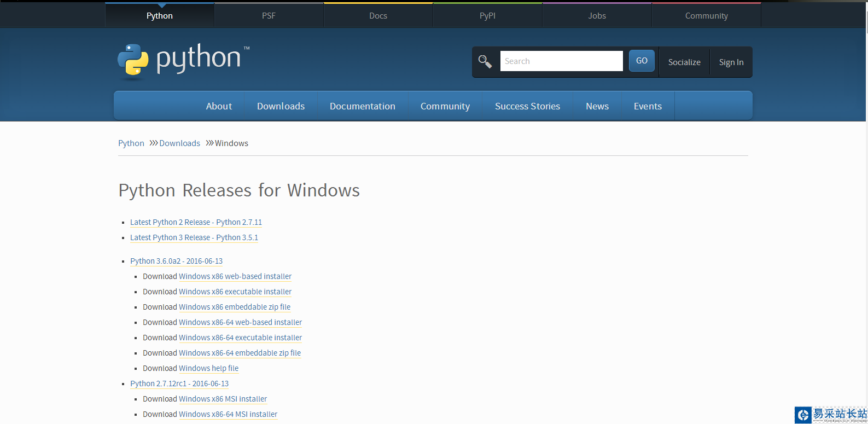Download Windows x86 web-based installer
Screen dimensions: 868x424
coord(235,276)
